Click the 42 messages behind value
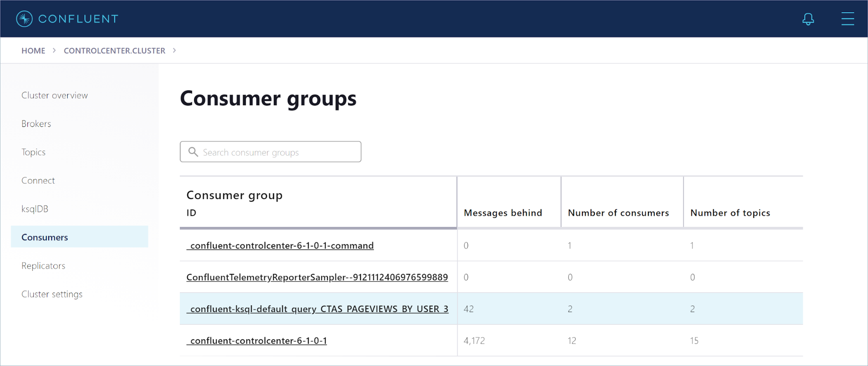 point(469,309)
